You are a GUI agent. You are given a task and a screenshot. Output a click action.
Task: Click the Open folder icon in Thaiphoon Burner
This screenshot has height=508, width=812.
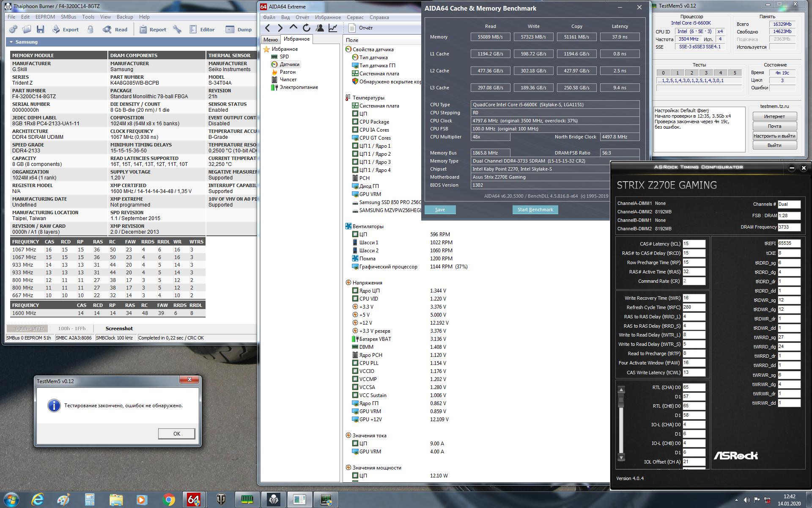27,29
